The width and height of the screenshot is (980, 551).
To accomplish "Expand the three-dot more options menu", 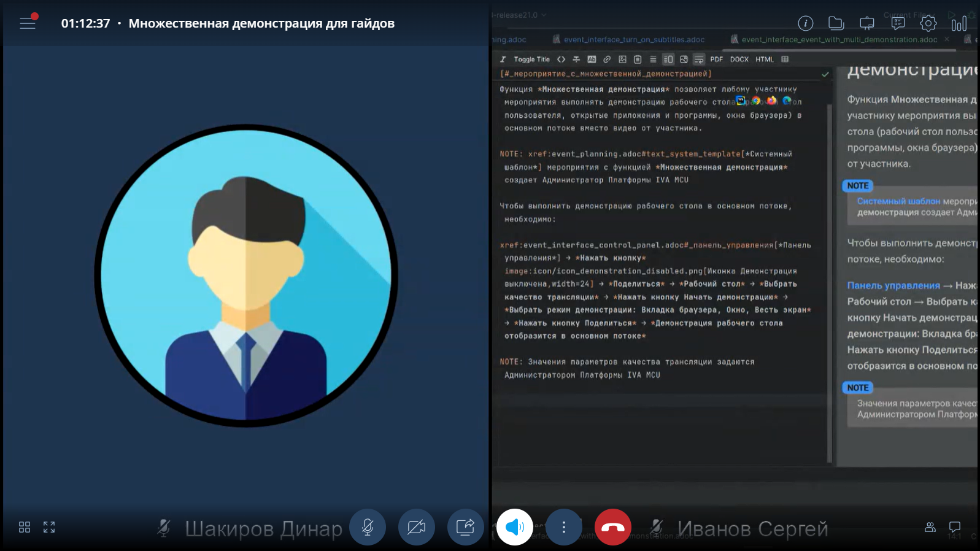I will pos(563,527).
